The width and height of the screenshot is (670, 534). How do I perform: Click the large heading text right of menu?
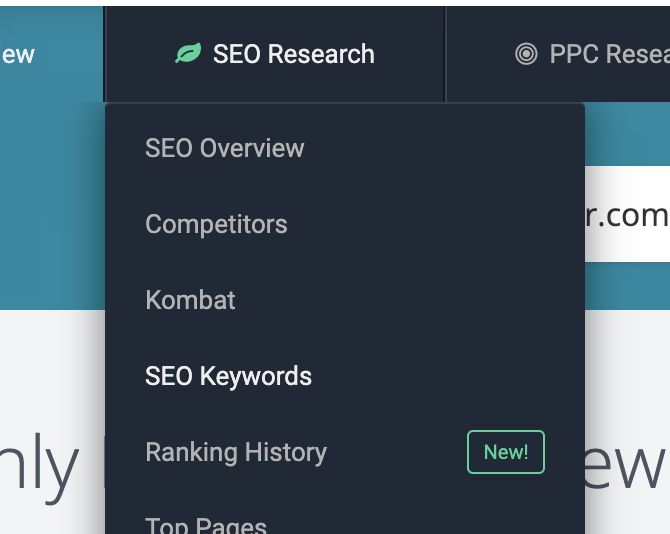tap(624, 467)
